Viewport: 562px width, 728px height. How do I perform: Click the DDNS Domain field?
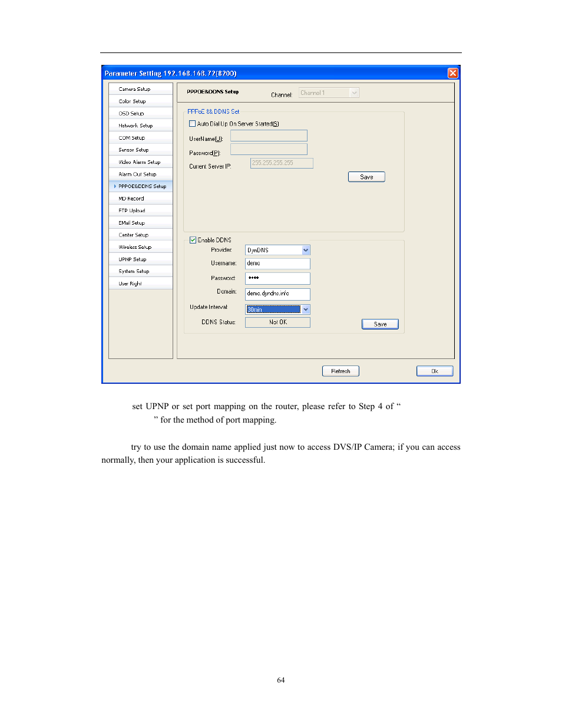pyautogui.click(x=277, y=294)
